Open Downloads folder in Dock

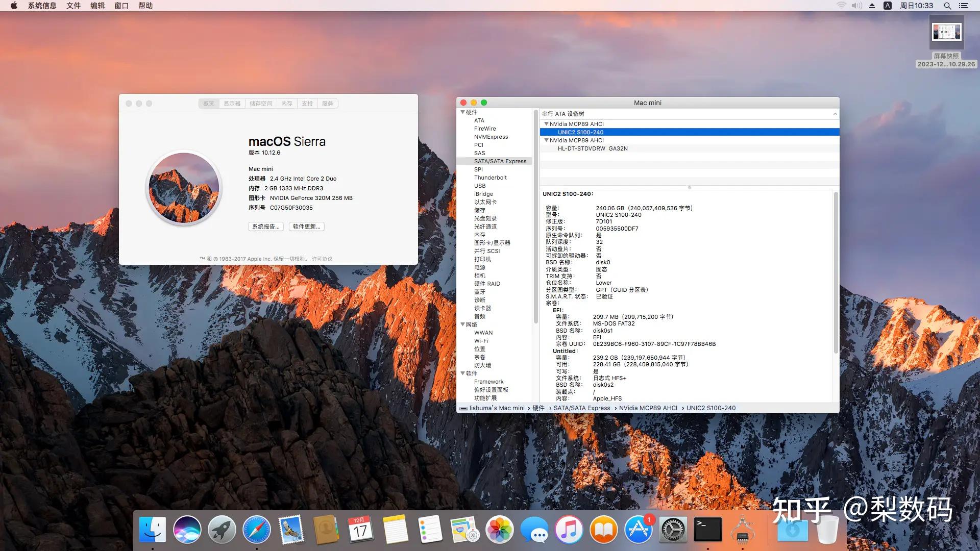[792, 530]
